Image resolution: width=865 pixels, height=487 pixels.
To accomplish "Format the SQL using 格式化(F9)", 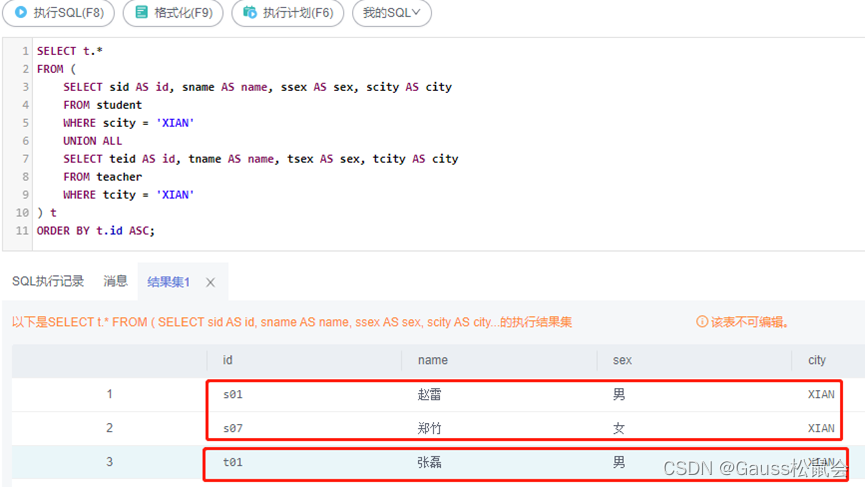I will pos(173,13).
